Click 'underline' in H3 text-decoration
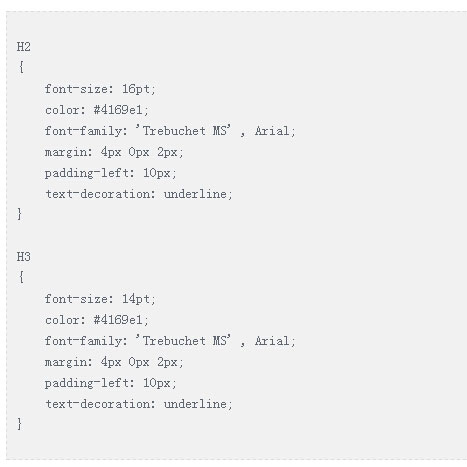The height and width of the screenshot is (467, 467). pos(195,404)
